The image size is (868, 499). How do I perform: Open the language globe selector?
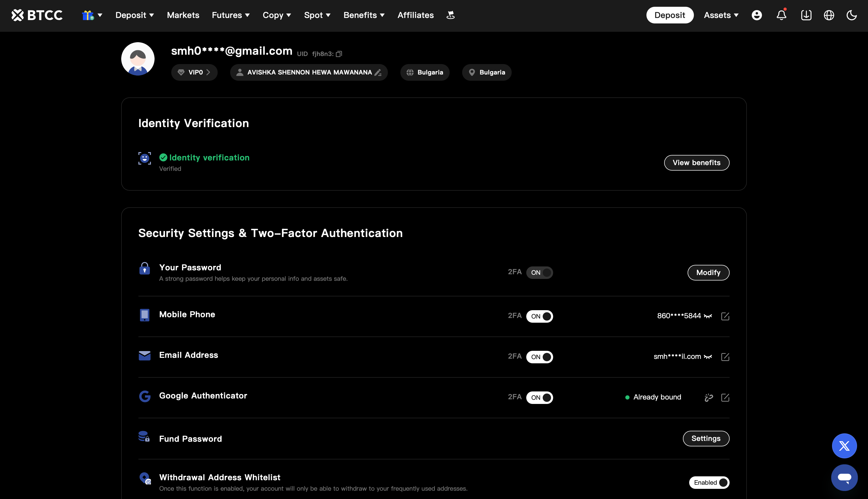[x=829, y=15]
